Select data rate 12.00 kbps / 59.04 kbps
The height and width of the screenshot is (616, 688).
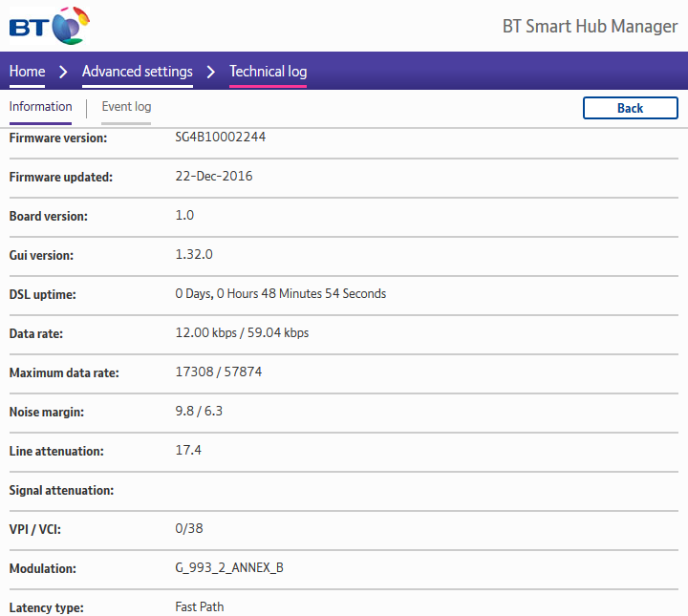242,332
